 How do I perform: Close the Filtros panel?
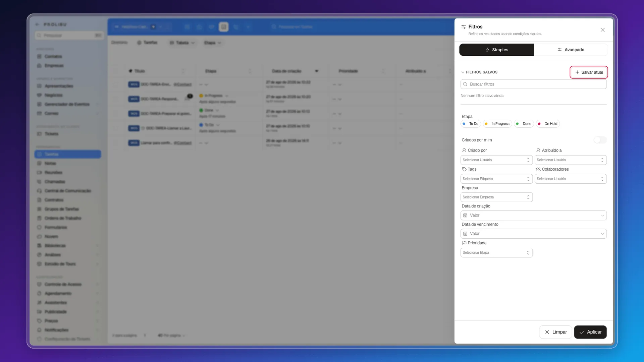[602, 30]
